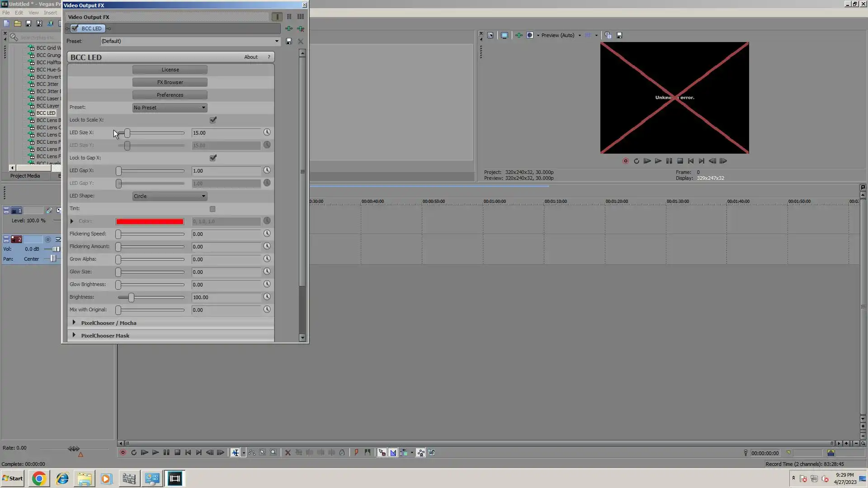Click the License button
The height and width of the screenshot is (488, 868).
(x=170, y=70)
